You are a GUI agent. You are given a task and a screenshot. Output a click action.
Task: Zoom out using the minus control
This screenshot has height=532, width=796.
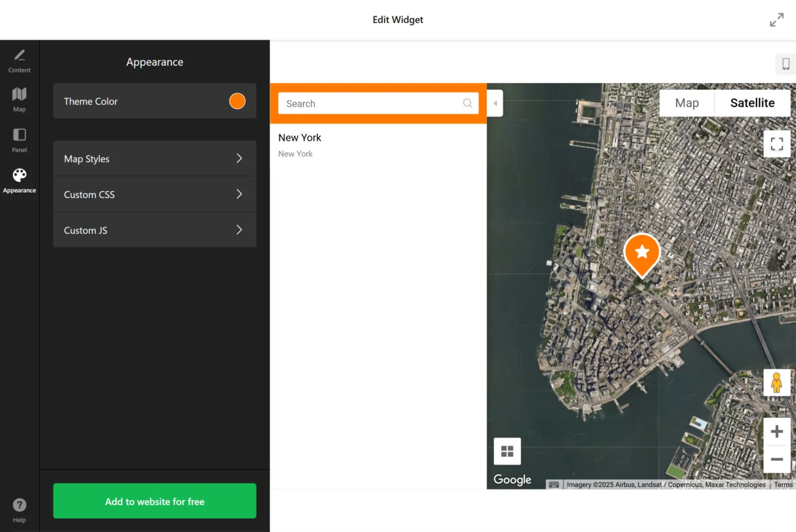[x=777, y=459]
